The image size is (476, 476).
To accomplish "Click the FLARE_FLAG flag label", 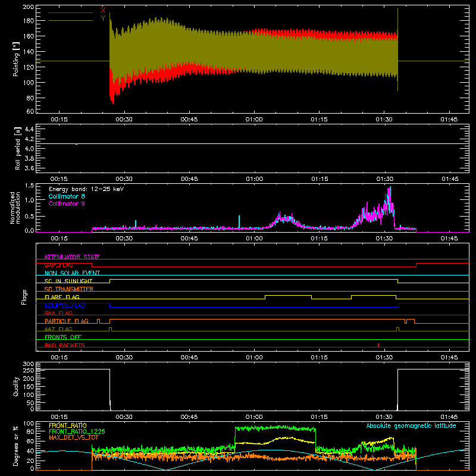I will click(x=62, y=297).
